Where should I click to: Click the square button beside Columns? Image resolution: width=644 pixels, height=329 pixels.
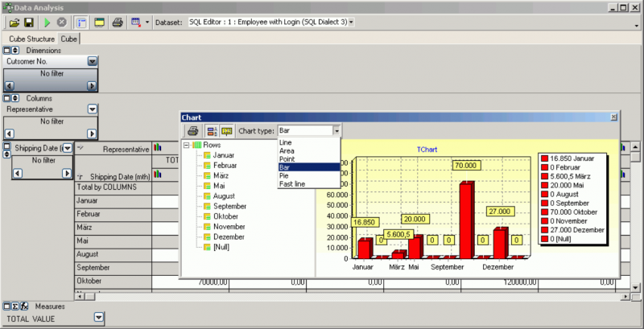6,98
